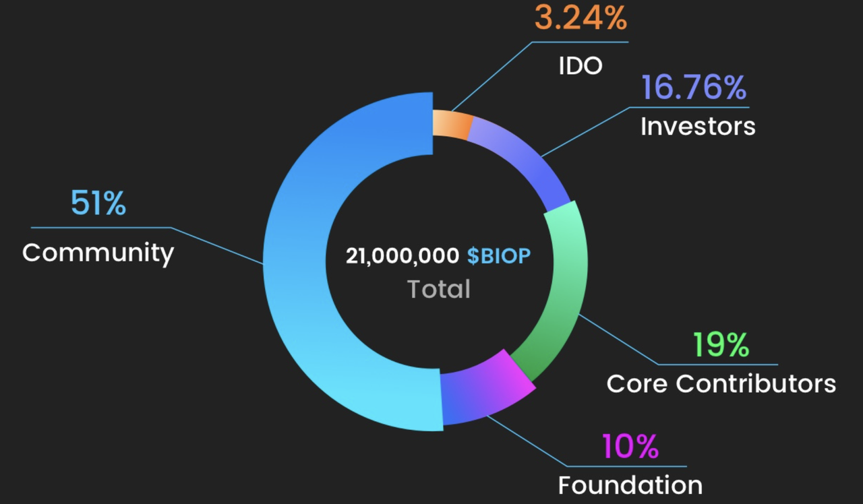Click the 21,000,000 supply figure
The width and height of the screenshot is (863, 504).
pyautogui.click(x=403, y=256)
